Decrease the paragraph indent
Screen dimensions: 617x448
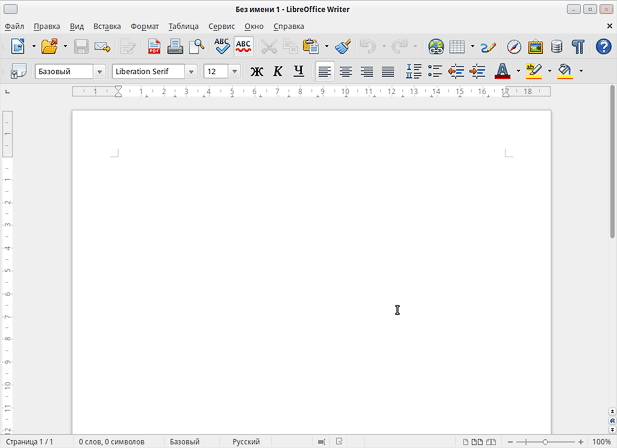click(456, 71)
